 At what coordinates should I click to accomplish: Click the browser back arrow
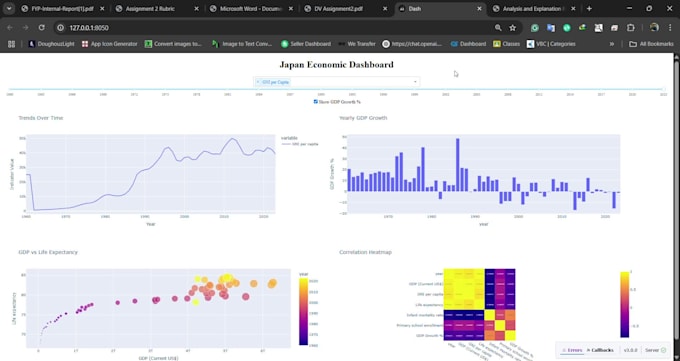pos(10,27)
